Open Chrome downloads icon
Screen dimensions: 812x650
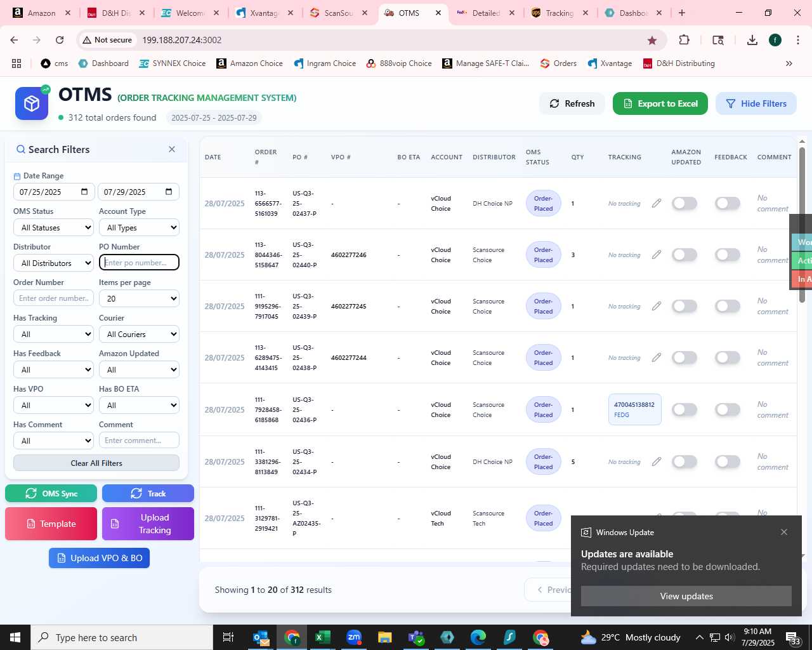pyautogui.click(x=752, y=40)
